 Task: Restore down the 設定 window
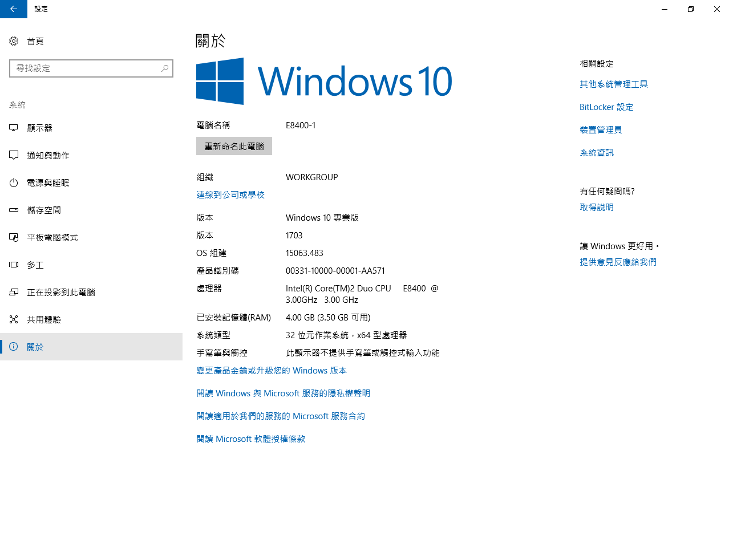coord(691,9)
